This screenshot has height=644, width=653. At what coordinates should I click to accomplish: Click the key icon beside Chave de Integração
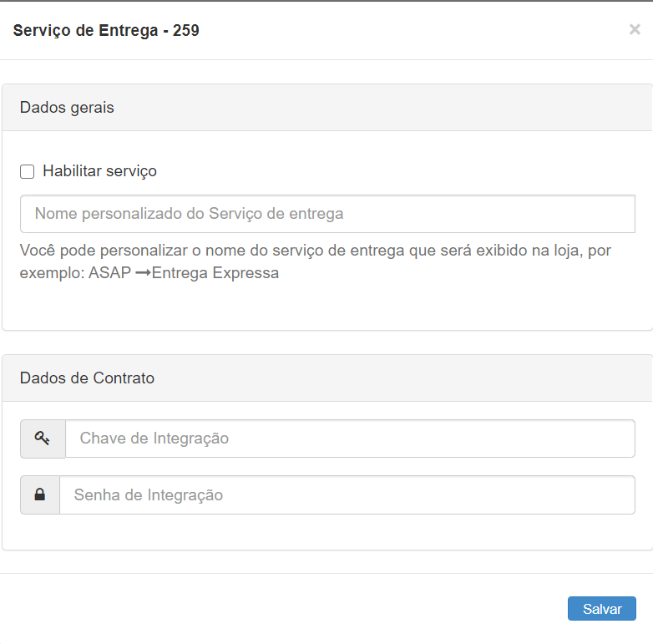(43, 439)
